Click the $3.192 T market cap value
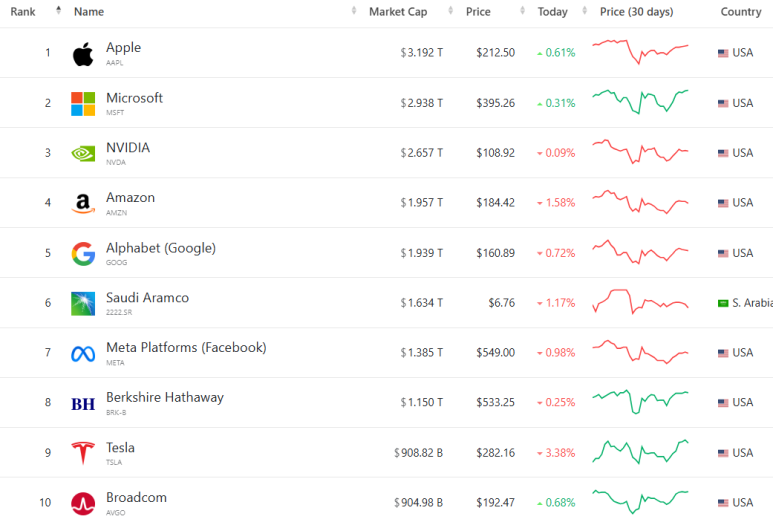This screenshot has width=773, height=525. point(422,53)
